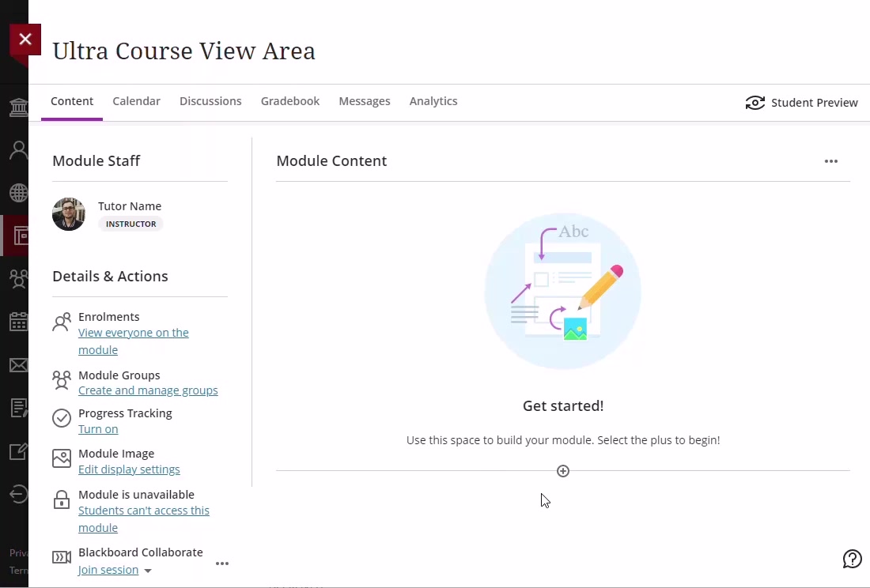This screenshot has width=870, height=588.
Task: Open the Calendar icon in the sidebar
Action: point(17,322)
